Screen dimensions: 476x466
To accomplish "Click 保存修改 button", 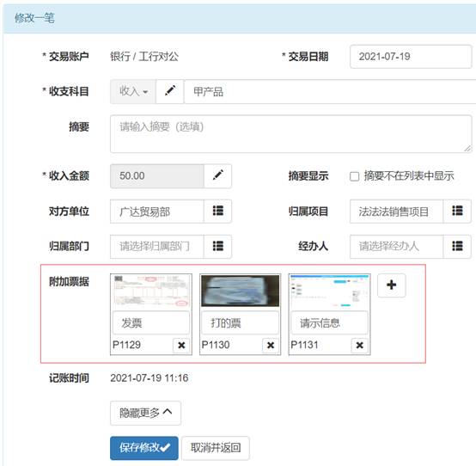I will click(144, 448).
